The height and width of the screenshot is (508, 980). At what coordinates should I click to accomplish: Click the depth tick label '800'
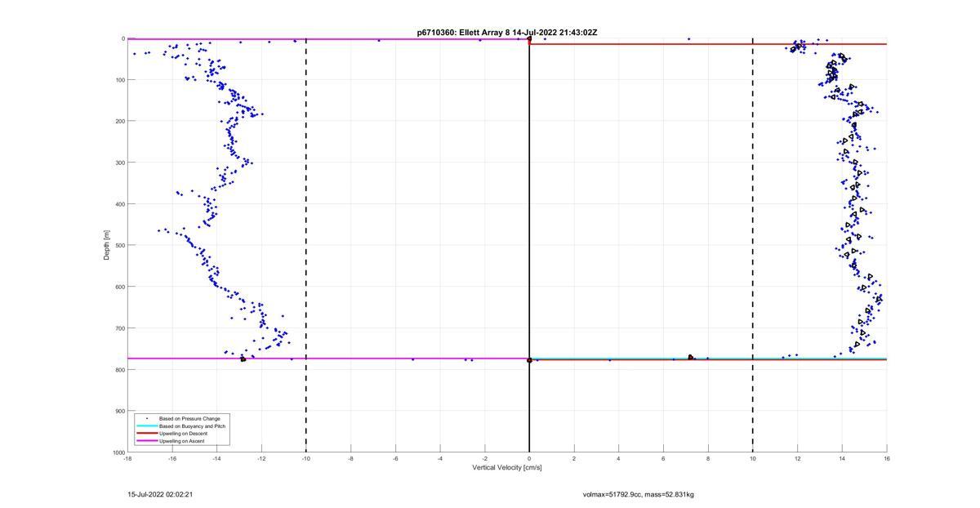coord(119,369)
